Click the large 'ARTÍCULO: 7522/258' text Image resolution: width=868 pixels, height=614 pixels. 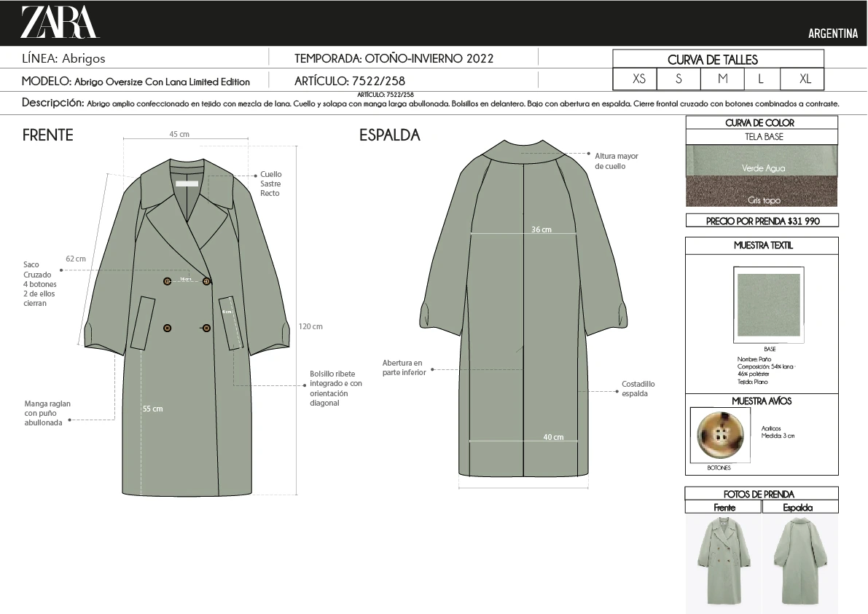click(x=349, y=82)
